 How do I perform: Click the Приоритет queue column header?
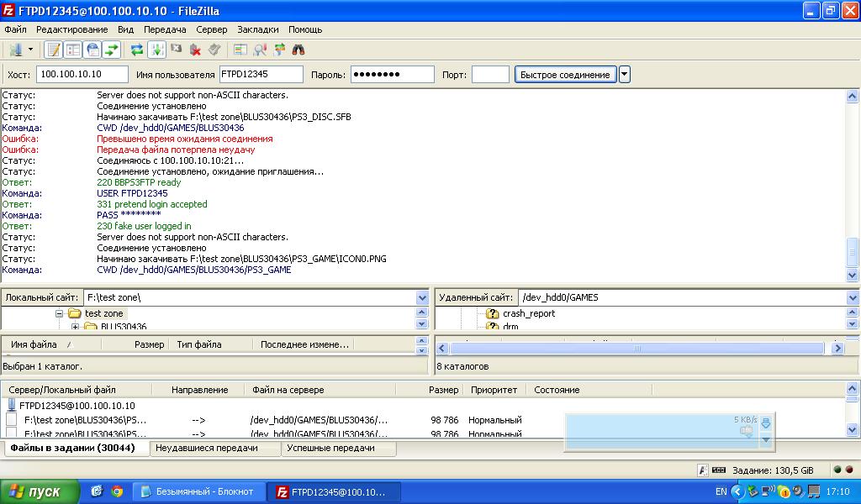coord(494,390)
